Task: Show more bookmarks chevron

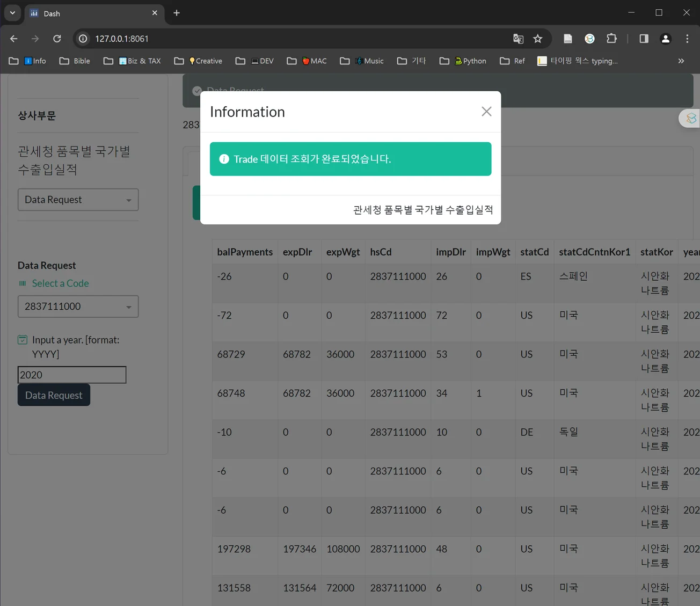Action: pyautogui.click(x=681, y=61)
